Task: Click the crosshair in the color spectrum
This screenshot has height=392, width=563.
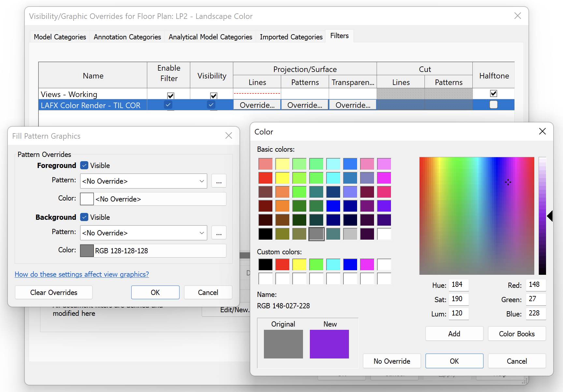Action: point(508,182)
